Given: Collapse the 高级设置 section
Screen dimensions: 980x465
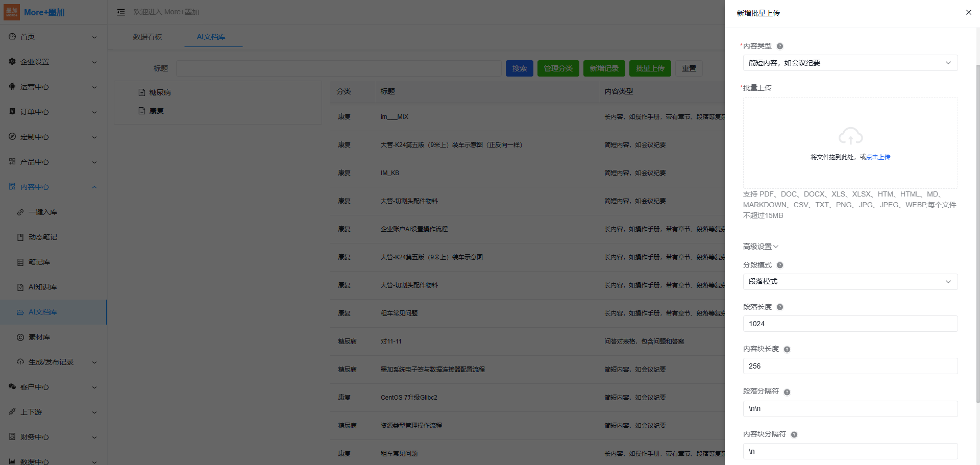Looking at the screenshot, I should tap(761, 247).
